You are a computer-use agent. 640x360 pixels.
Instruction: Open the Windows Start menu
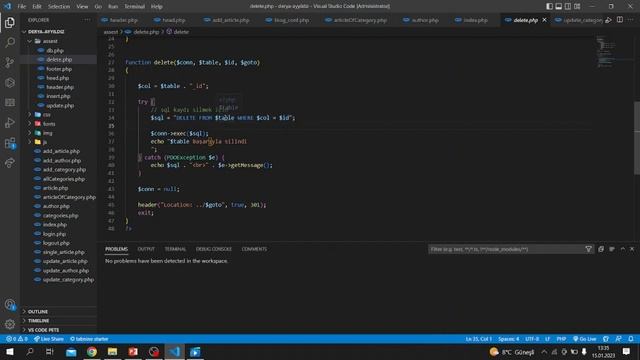9,351
